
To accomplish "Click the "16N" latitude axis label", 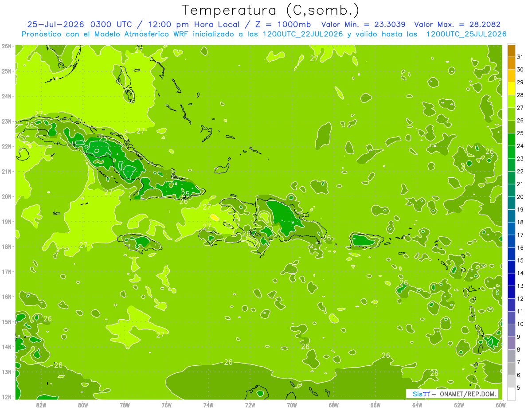I will 6,297.
